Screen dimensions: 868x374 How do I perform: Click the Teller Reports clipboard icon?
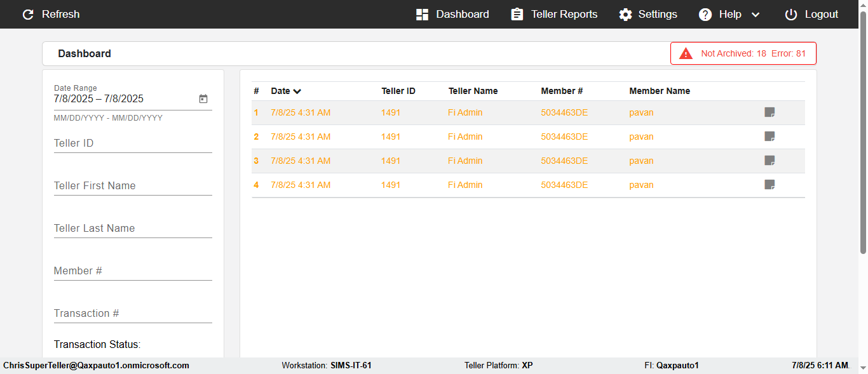click(x=517, y=14)
